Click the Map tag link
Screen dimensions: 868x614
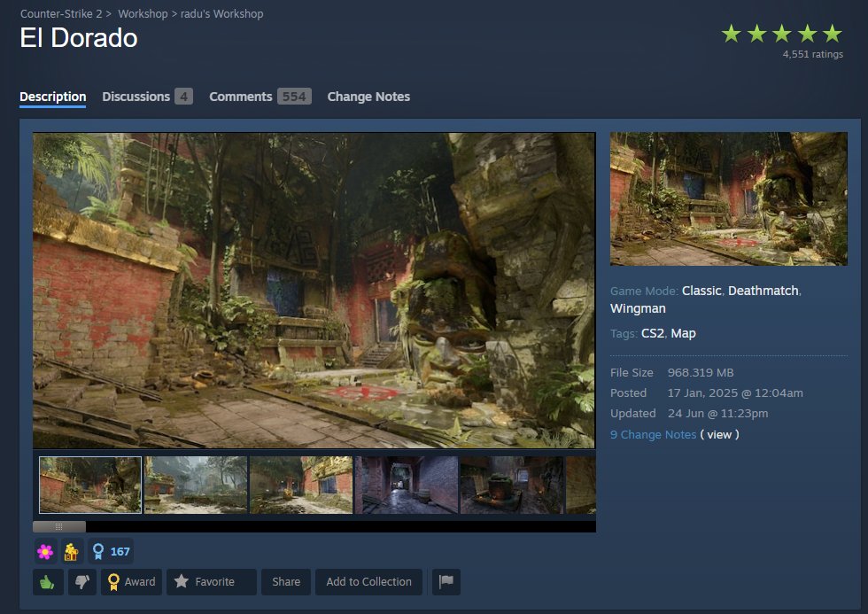pyautogui.click(x=683, y=333)
